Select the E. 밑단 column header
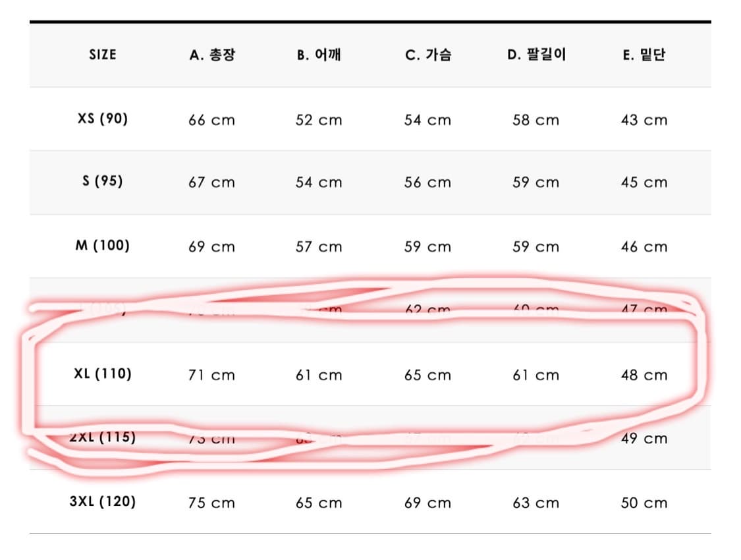Viewport: 741px width, 560px height. click(x=644, y=55)
